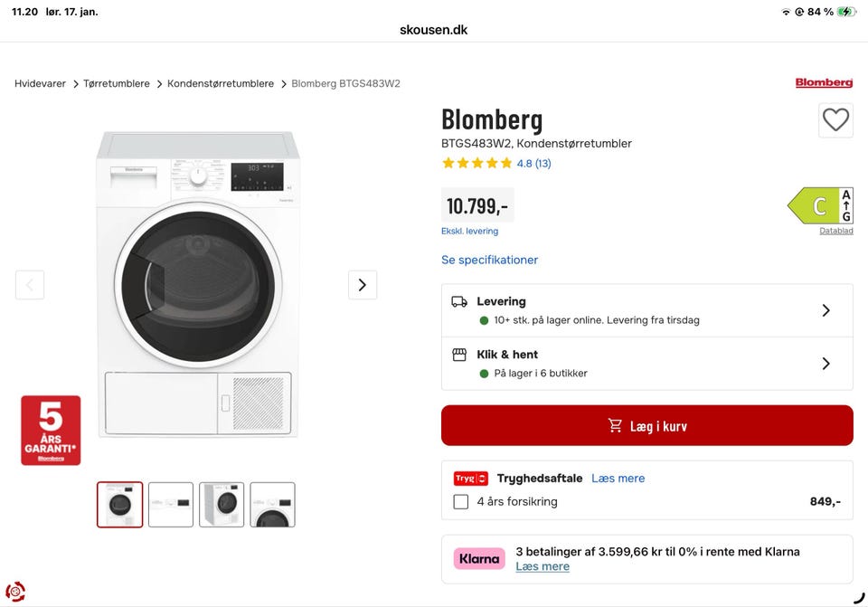Enable the 4 års forsikring checkbox
This screenshot has width=868, height=607.
pos(461,501)
